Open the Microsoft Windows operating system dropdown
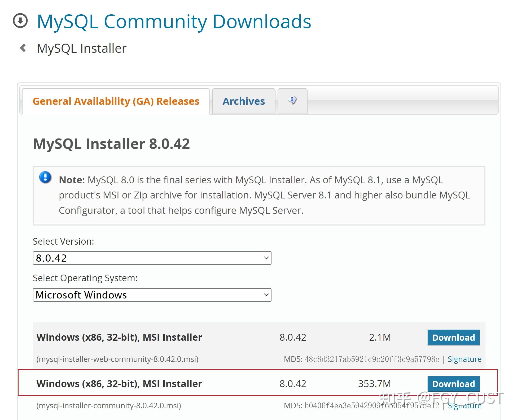 click(152, 295)
